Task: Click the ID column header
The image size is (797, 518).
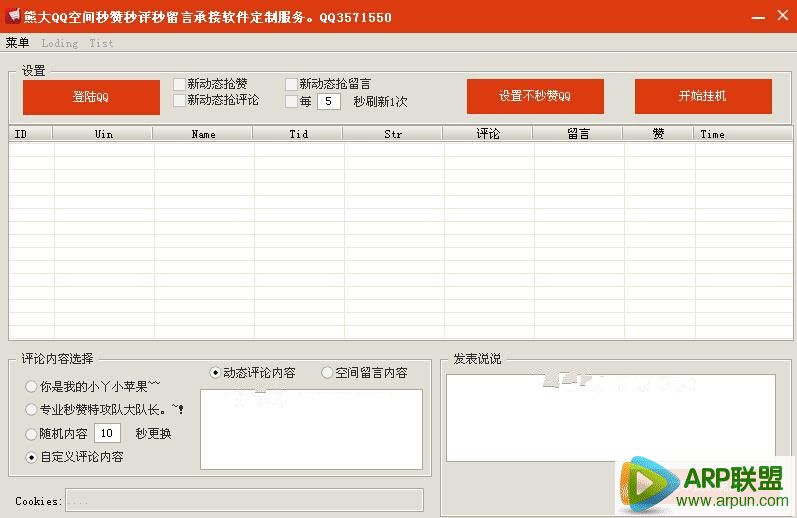Action: (30, 134)
